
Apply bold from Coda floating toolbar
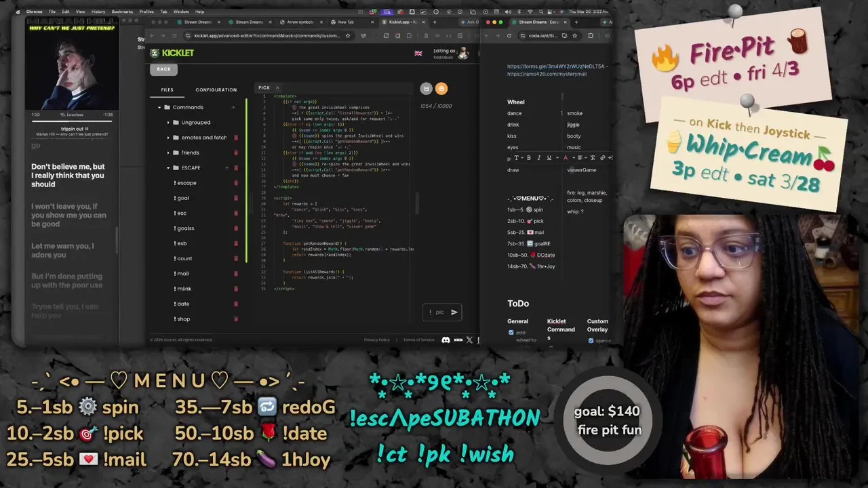tap(529, 158)
